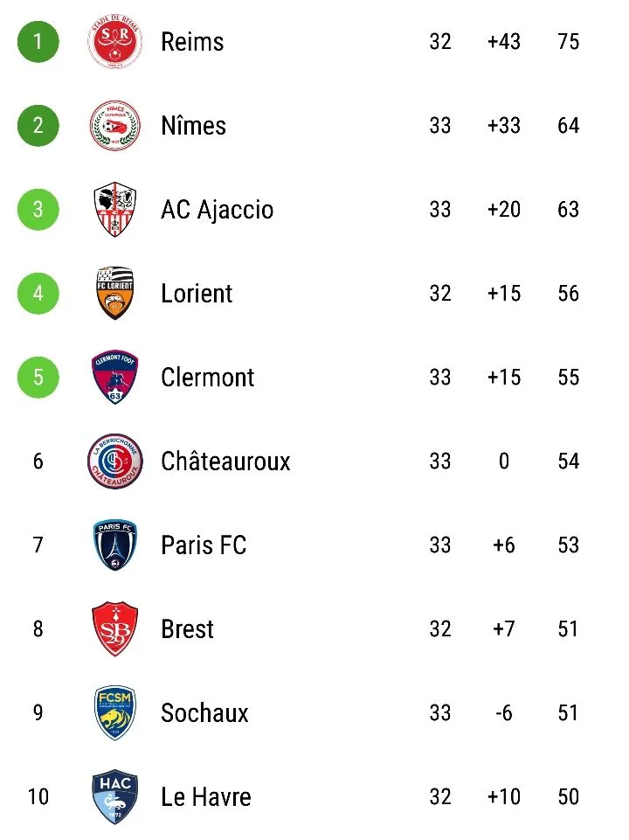The width and height of the screenshot is (629, 840).
Task: Tap the green position 5 badge
Action: coord(38,378)
